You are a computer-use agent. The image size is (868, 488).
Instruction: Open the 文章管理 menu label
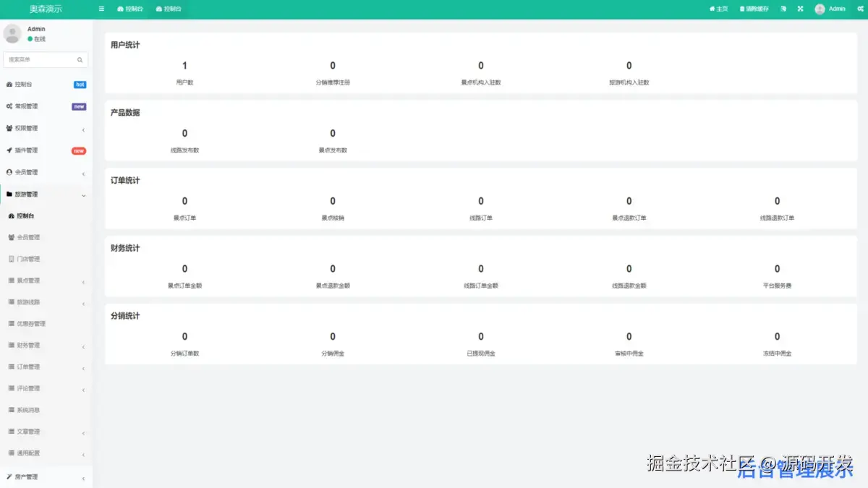[x=28, y=432]
